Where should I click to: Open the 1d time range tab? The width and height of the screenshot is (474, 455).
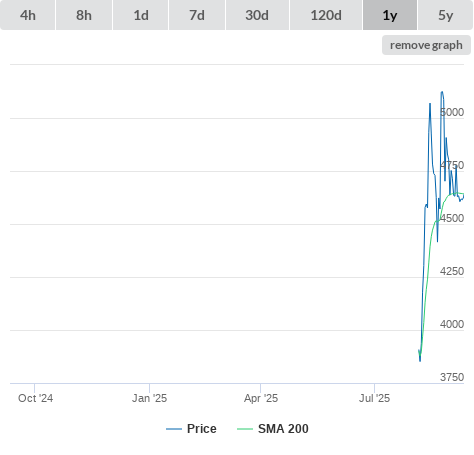[x=141, y=15]
